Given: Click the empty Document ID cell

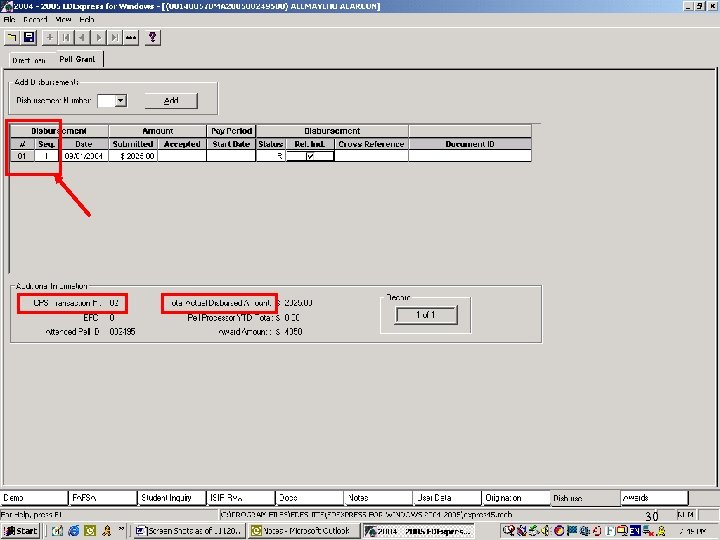Looking at the screenshot, I should click(470, 156).
